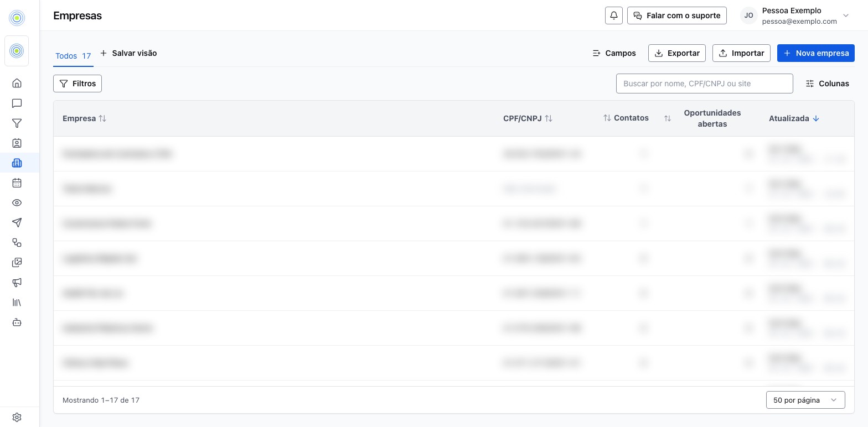Open the megaphone campaigns icon

pyautogui.click(x=17, y=282)
